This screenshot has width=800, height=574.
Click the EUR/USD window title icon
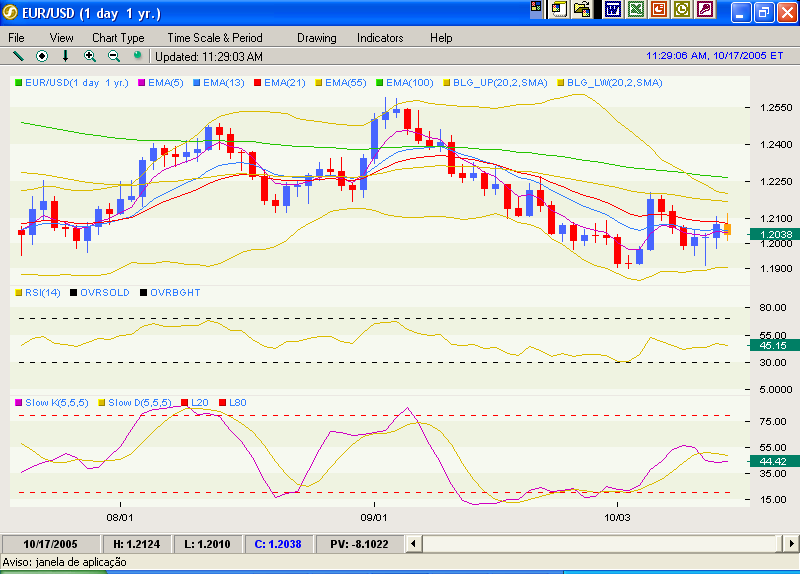(x=10, y=13)
